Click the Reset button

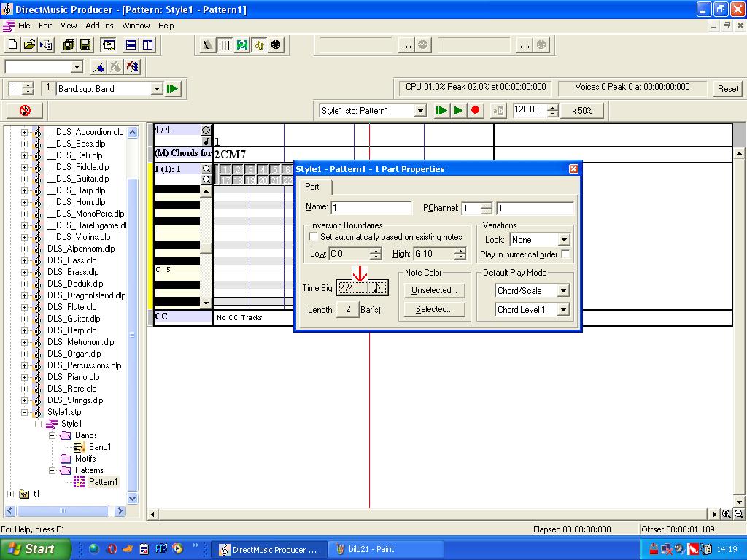point(727,89)
